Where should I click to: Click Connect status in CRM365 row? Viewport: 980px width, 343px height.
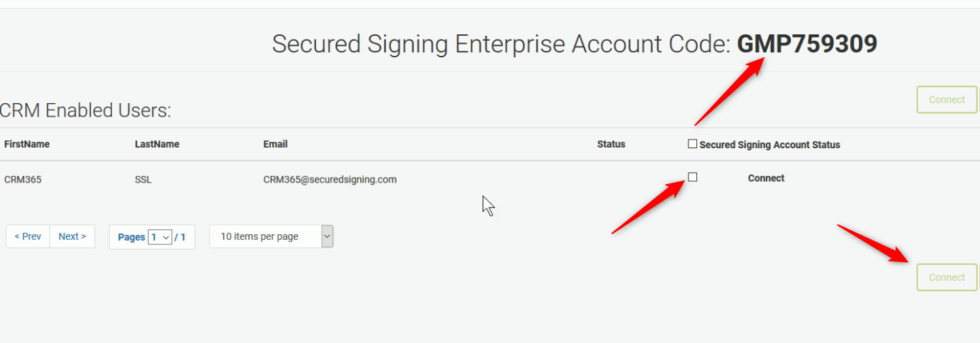coord(766,178)
